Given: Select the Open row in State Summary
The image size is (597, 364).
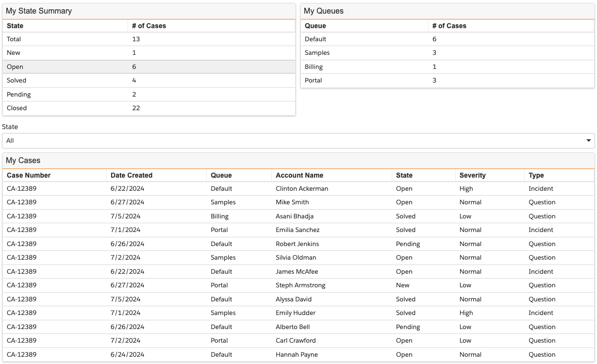Looking at the screenshot, I should click(149, 67).
